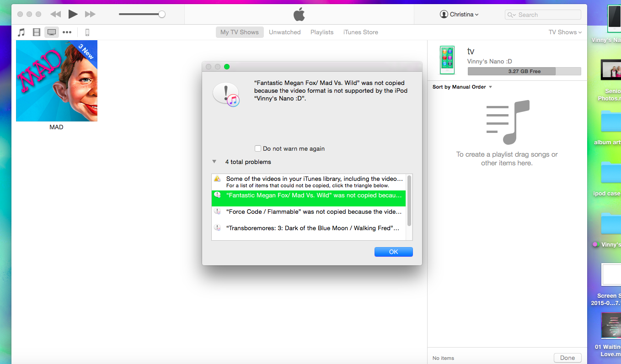Click the yellow warning icon in the list
This screenshot has width=621, height=364.
217,179
